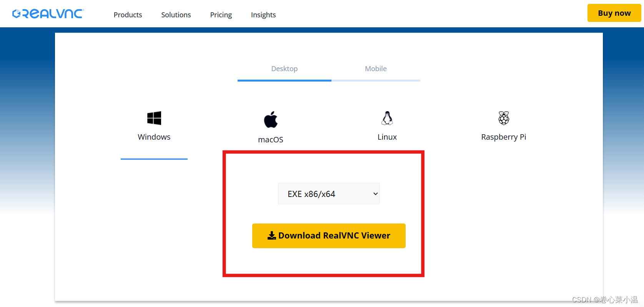Select the macOS Apple icon
This screenshot has width=644, height=307.
pos(271,120)
